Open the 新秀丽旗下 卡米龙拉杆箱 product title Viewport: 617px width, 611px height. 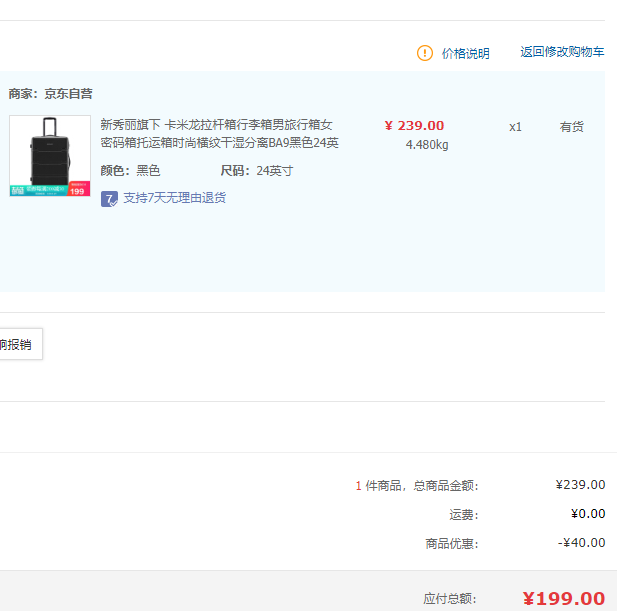click(x=219, y=133)
